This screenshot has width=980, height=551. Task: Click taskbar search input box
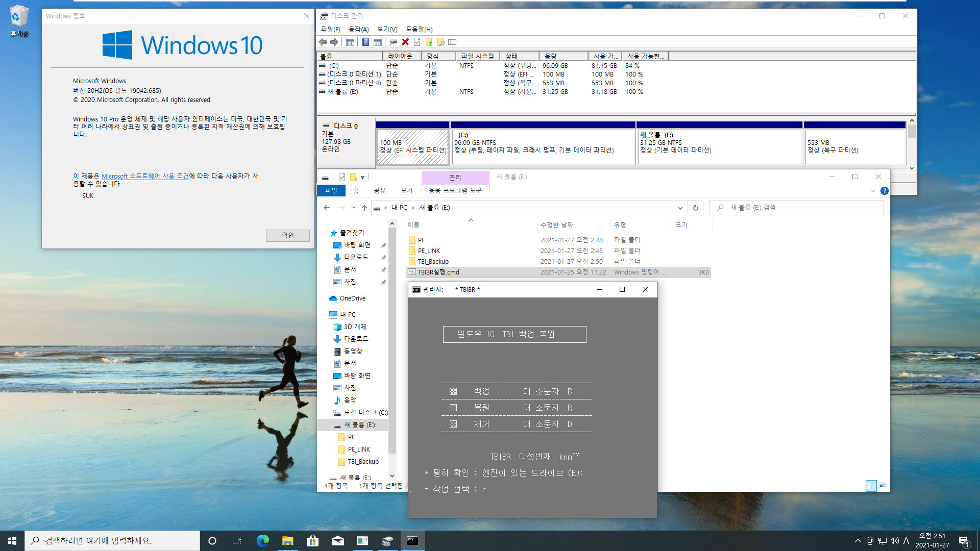click(112, 541)
